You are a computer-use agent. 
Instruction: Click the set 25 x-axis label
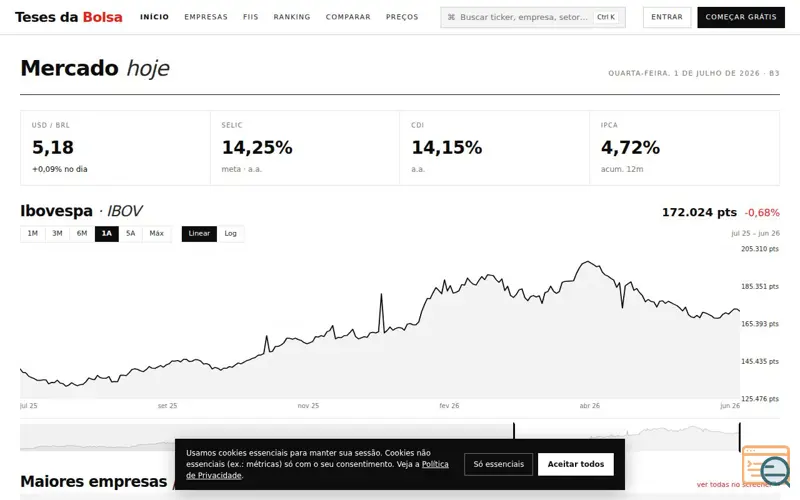167,406
